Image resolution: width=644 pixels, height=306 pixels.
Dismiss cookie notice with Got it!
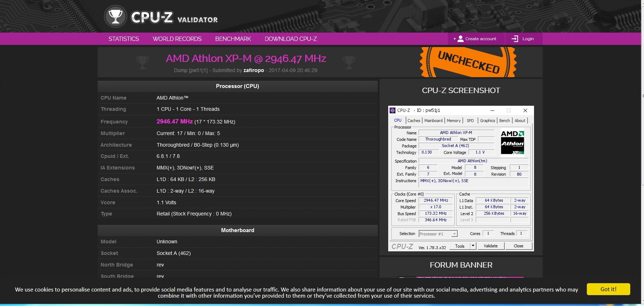point(608,289)
